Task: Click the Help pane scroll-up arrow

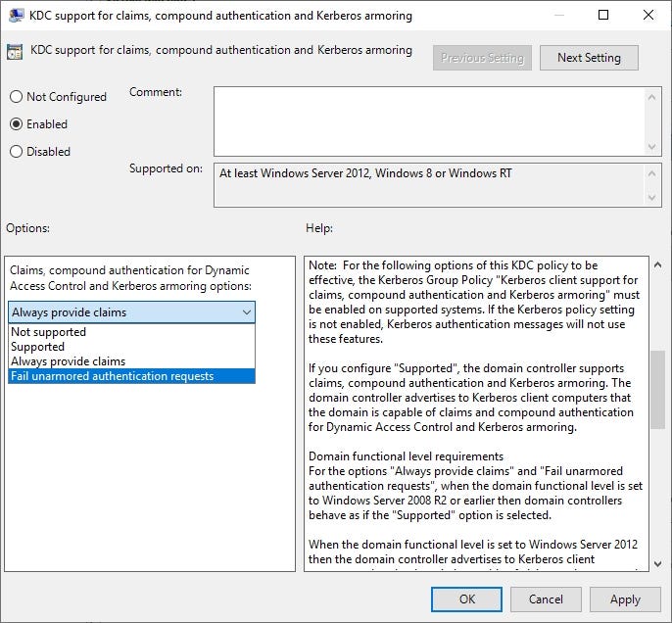Action: pos(657,264)
